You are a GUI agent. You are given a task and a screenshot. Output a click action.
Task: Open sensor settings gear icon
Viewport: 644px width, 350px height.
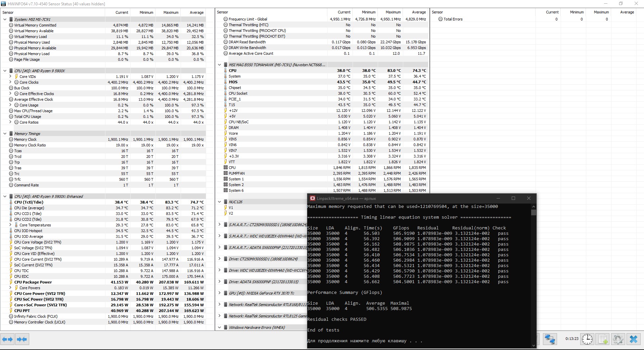tap(618, 339)
